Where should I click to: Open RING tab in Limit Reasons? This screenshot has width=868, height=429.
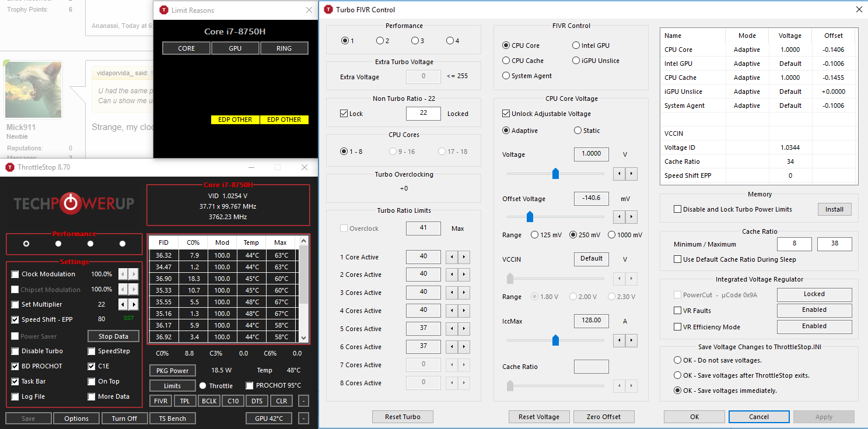pos(284,48)
